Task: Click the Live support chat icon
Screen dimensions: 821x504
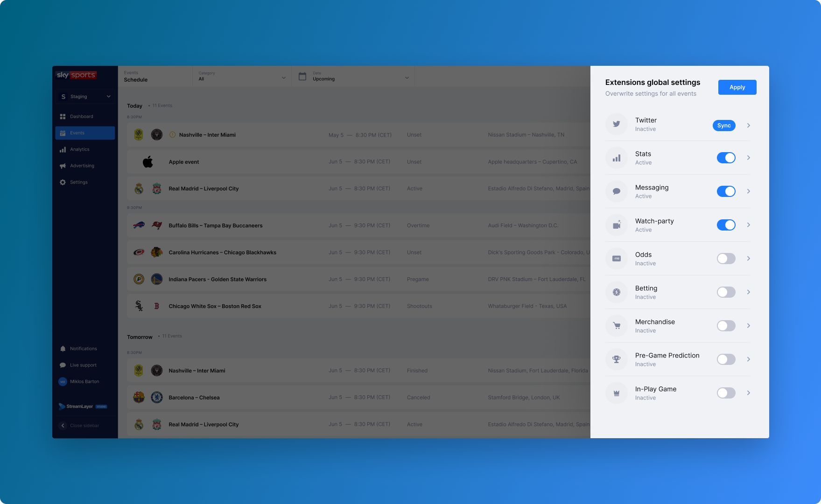Action: point(63,365)
